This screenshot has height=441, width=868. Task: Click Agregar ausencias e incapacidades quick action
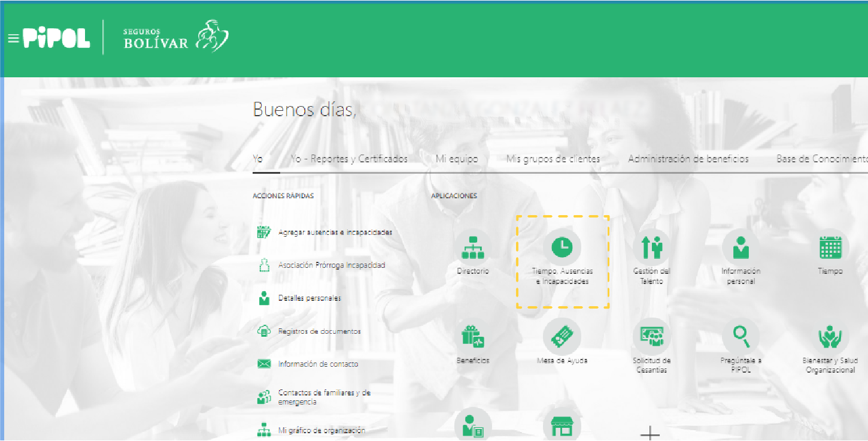[x=335, y=232]
